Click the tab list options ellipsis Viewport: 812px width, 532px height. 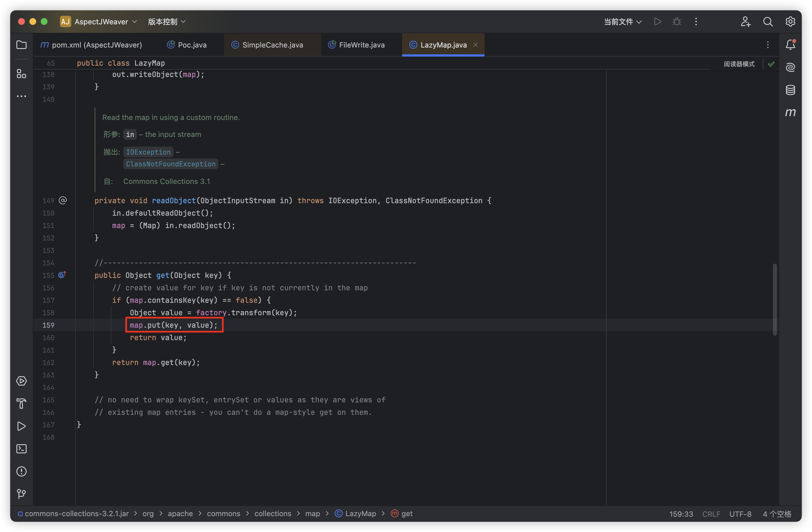[768, 45]
